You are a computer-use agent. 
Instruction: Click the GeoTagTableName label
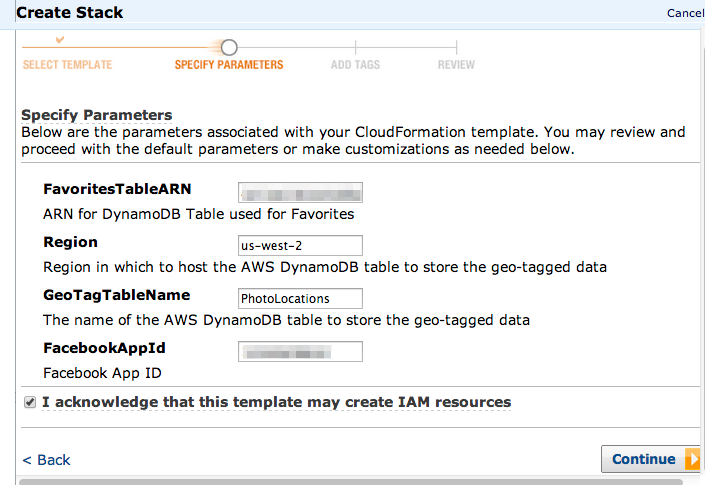click(117, 295)
